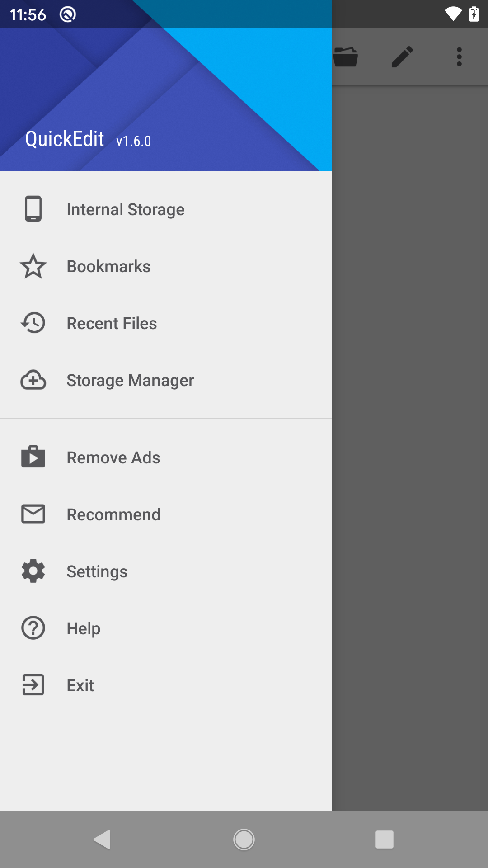Tap the Recommend text link
Viewport: 488px width, 868px height.
(x=113, y=515)
